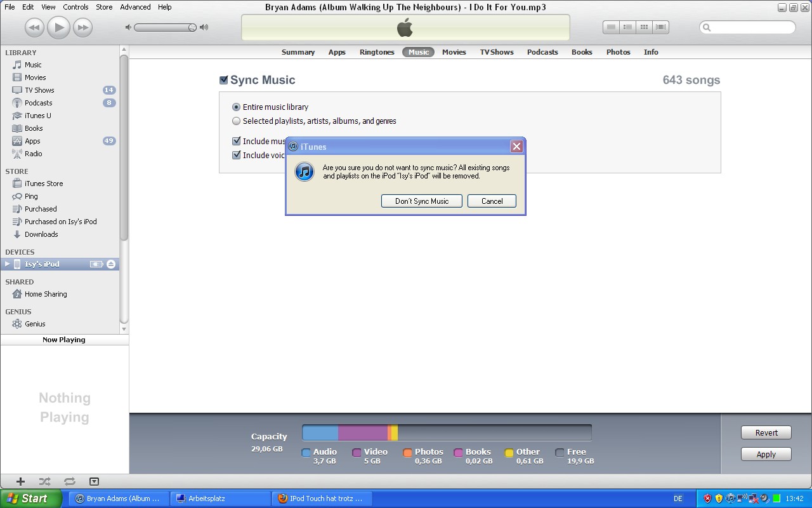Open Movies in the Library sidebar
The width and height of the screenshot is (812, 508).
coord(35,77)
